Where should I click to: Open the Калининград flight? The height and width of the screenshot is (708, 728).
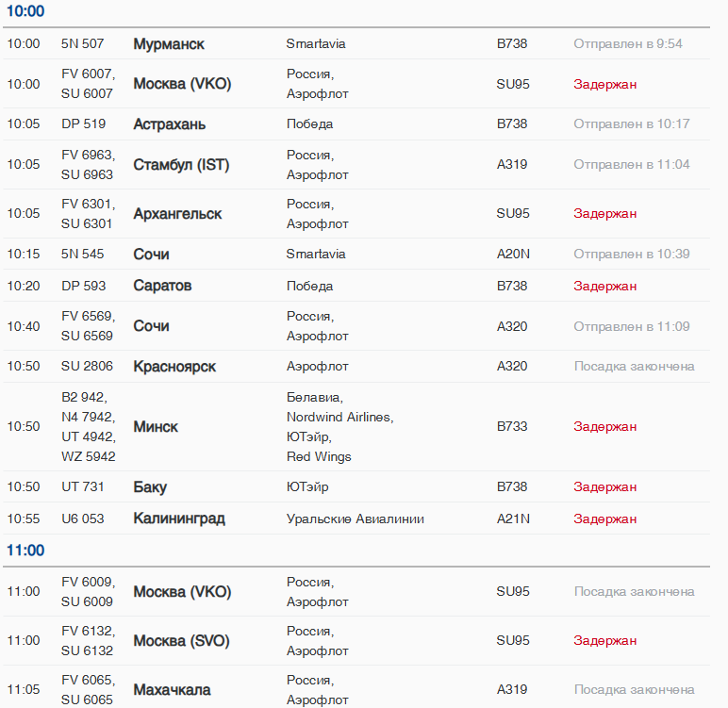click(x=179, y=519)
